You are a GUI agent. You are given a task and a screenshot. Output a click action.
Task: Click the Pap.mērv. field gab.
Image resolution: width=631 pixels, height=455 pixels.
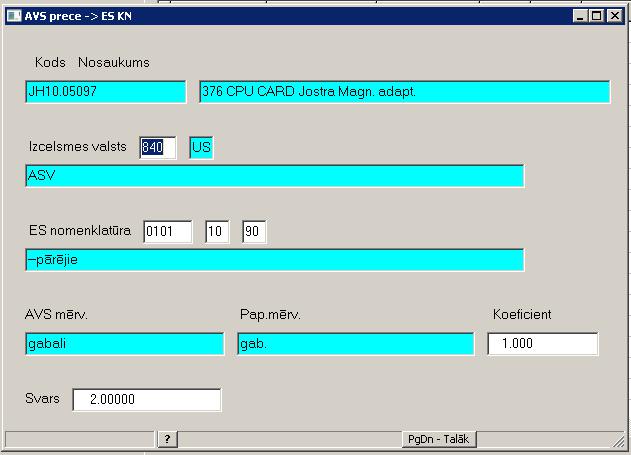(356, 344)
